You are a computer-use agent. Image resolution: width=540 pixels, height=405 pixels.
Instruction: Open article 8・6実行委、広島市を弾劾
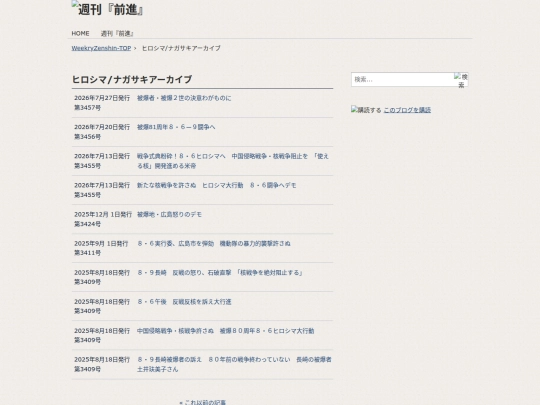pyautogui.click(x=214, y=243)
